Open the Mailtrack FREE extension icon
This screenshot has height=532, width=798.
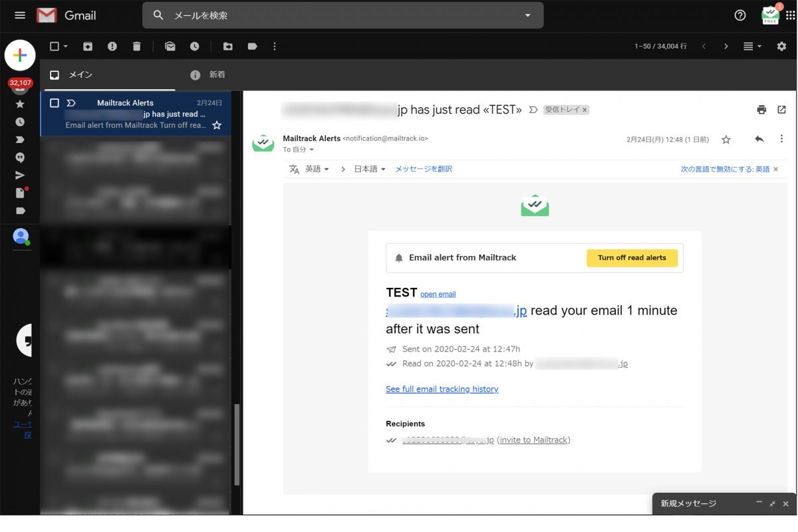pyautogui.click(x=770, y=15)
